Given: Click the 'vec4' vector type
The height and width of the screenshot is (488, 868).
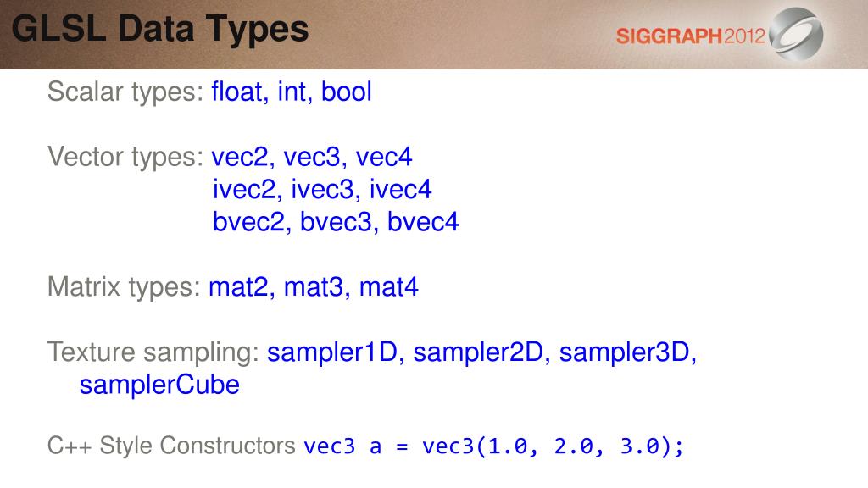Looking at the screenshot, I should (384, 157).
